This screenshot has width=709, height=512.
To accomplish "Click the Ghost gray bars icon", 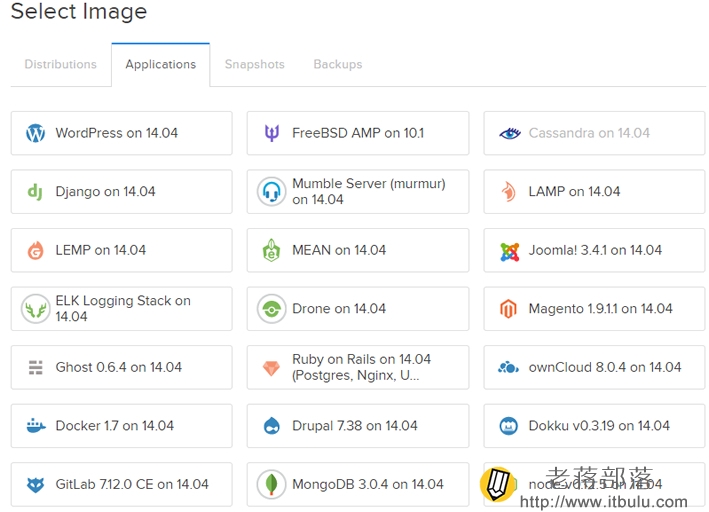I will point(35,367).
